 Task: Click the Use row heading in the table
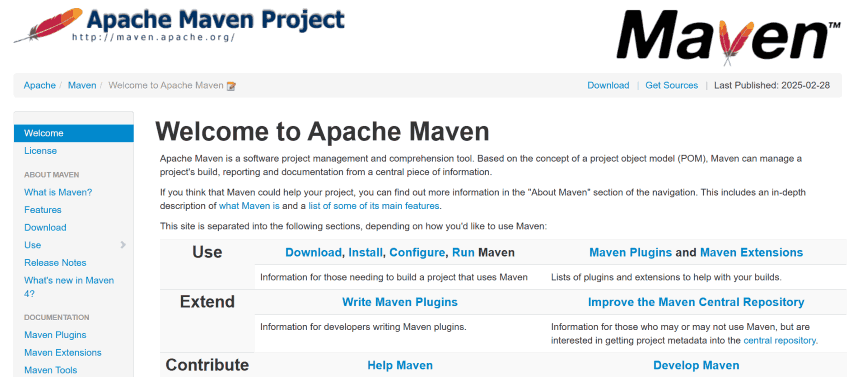(x=207, y=252)
